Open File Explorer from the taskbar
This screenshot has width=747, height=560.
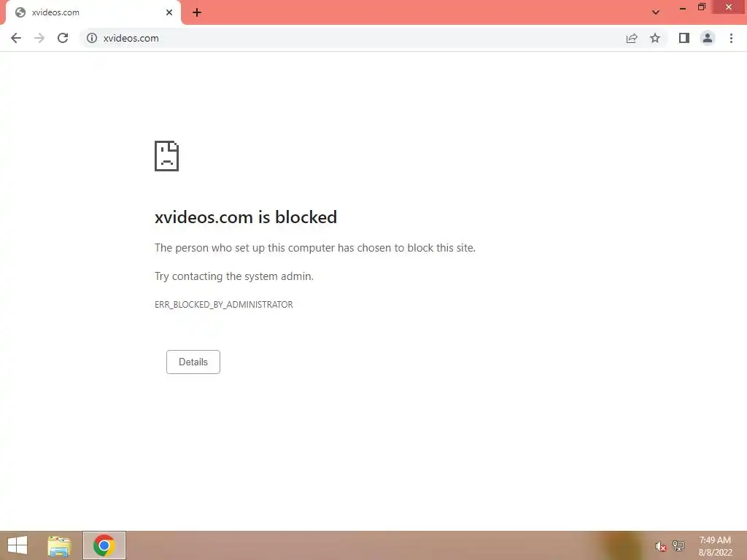[59, 545]
